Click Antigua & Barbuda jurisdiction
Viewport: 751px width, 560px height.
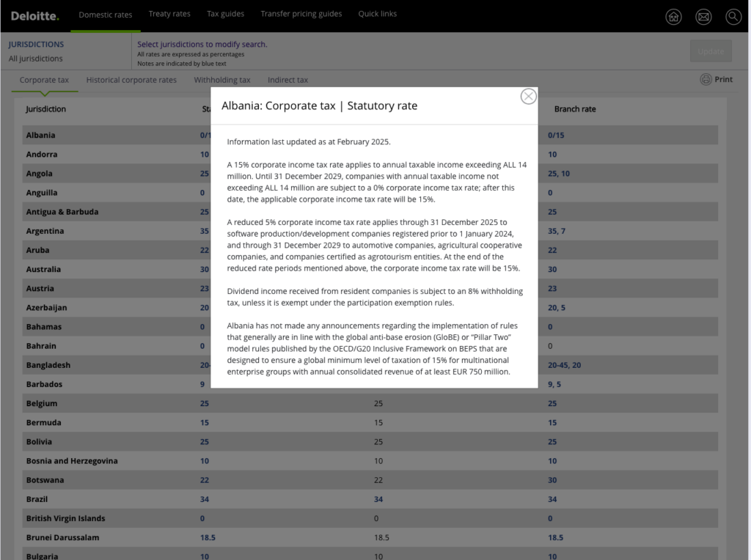tap(62, 212)
